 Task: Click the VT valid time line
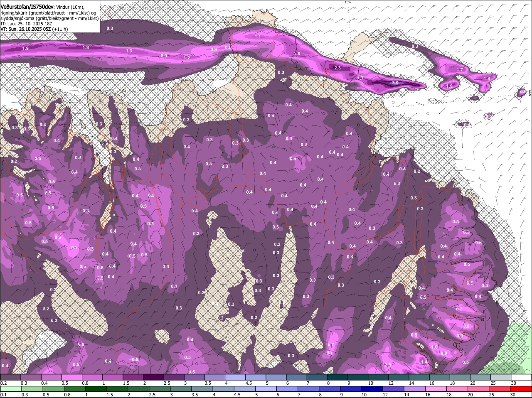point(34,29)
